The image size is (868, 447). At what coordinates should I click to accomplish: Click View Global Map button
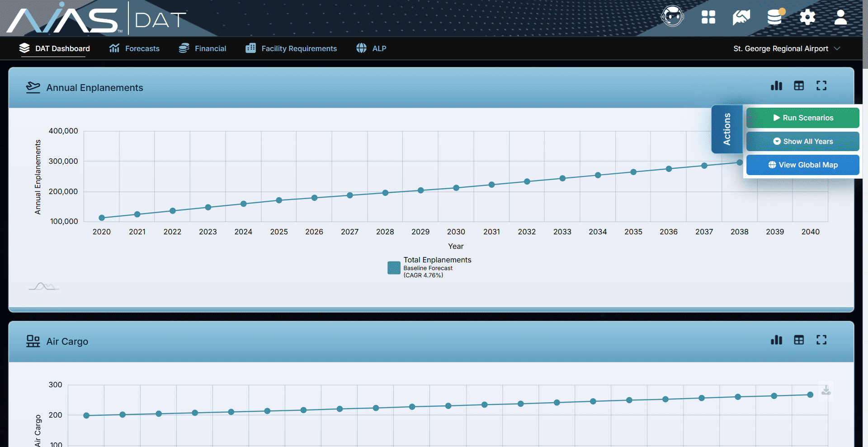point(803,165)
